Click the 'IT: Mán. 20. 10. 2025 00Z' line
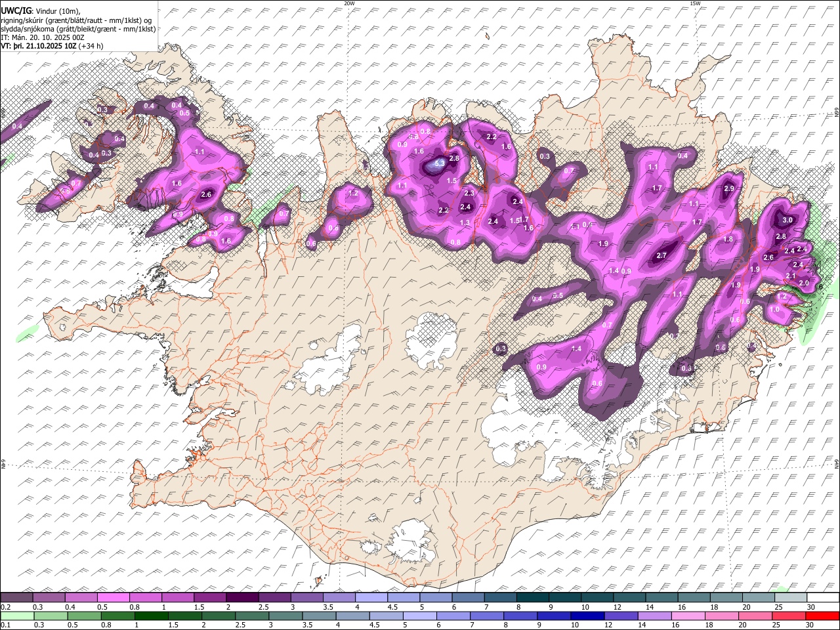The image size is (840, 630). [43, 37]
